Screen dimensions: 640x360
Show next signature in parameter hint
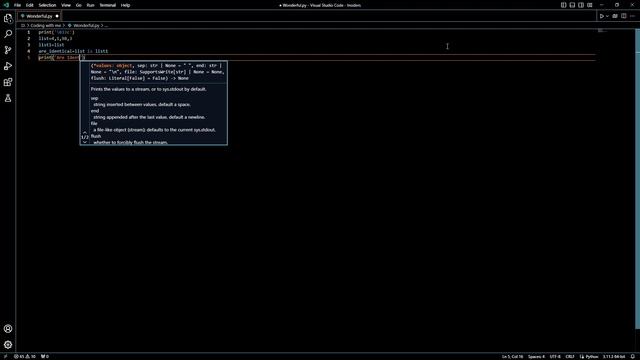click(84, 142)
